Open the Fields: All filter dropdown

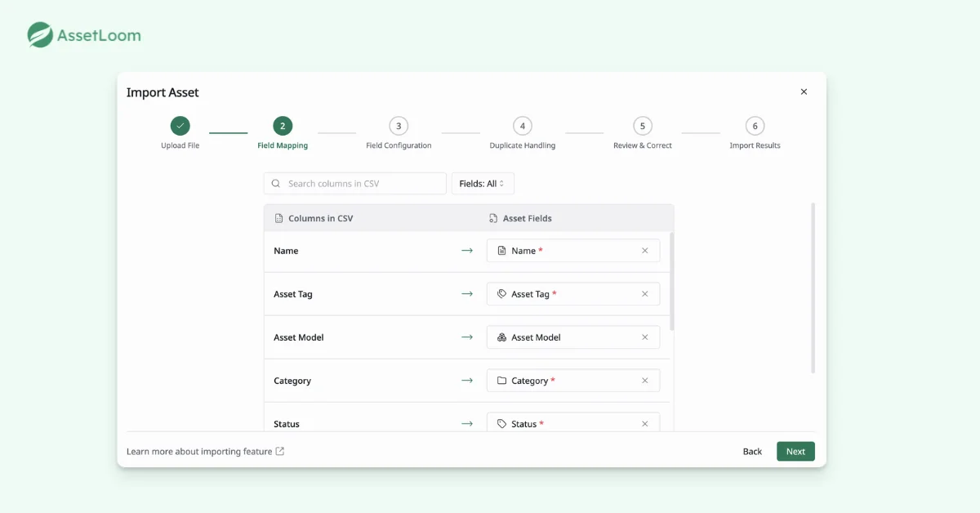(x=483, y=184)
